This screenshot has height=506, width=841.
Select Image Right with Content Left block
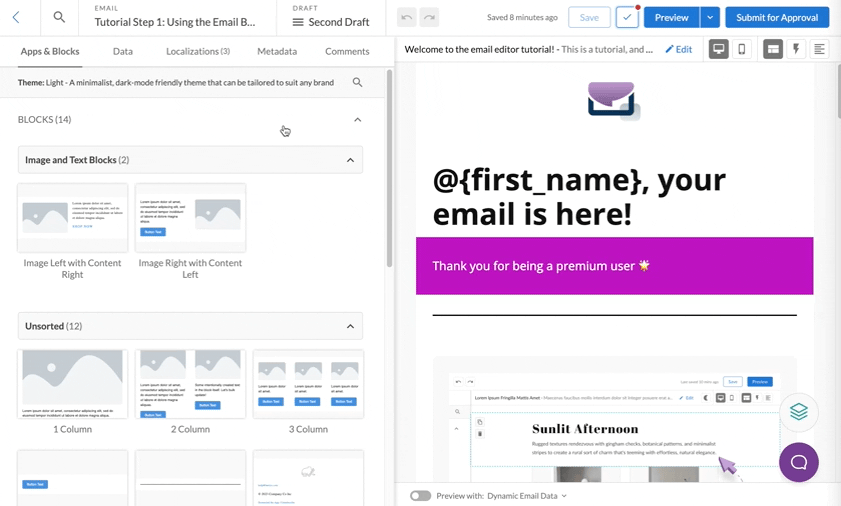point(190,218)
